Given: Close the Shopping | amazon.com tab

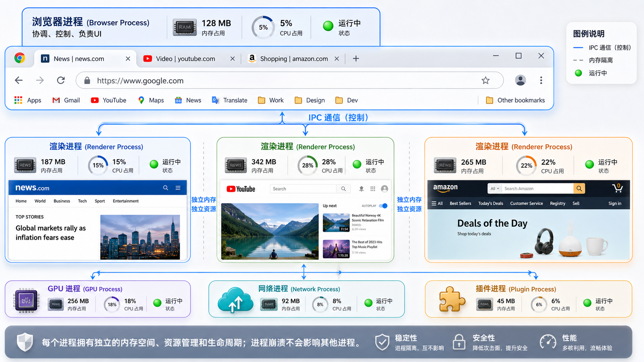Looking at the screenshot, I should pyautogui.click(x=337, y=58).
